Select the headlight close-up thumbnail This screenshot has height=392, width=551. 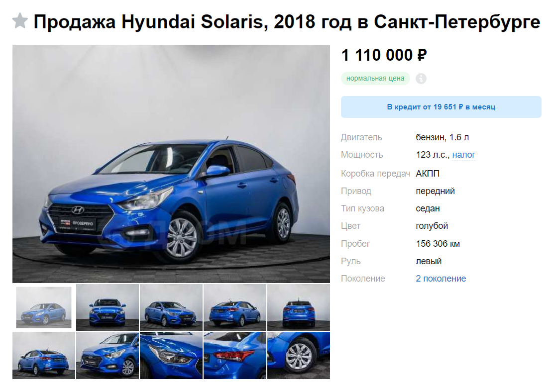[x=171, y=356]
